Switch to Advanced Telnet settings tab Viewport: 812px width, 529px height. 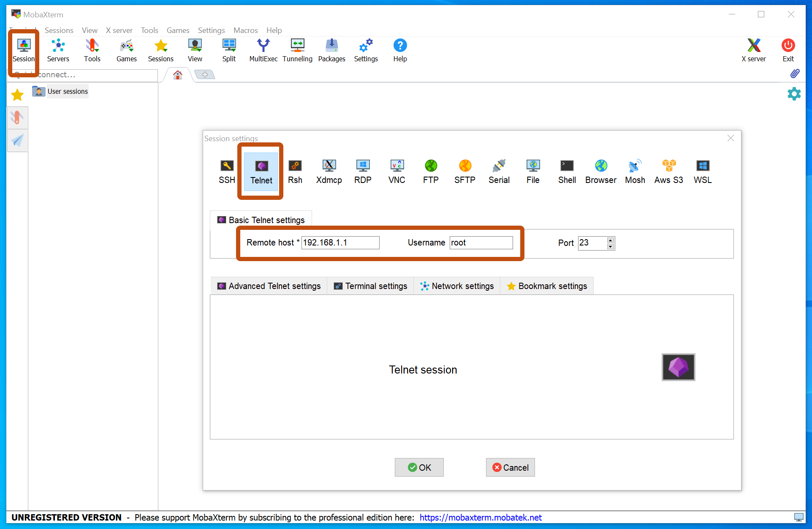[x=269, y=286]
